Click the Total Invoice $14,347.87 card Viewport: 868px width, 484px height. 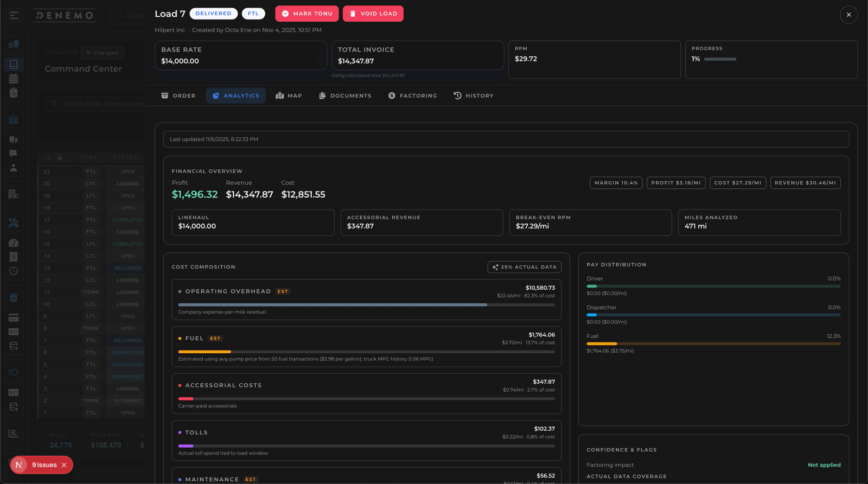click(x=418, y=55)
